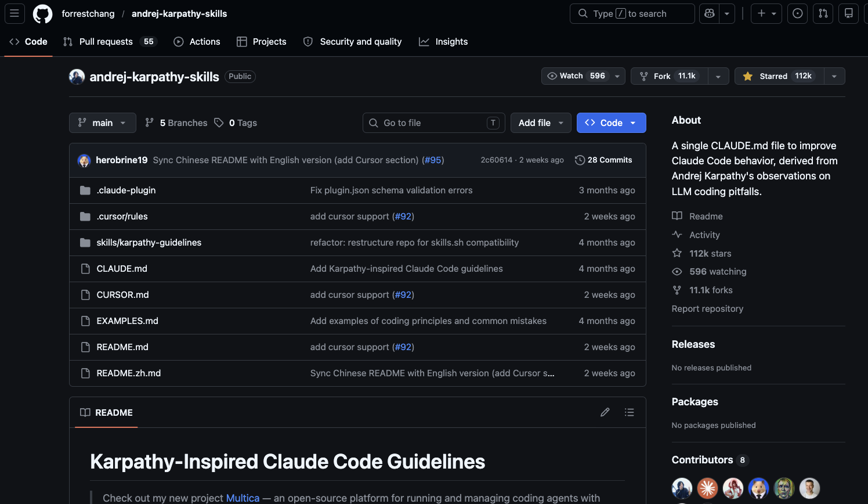Open the andrej-karpathy-skills breadcrumb link
This screenshot has height=504, width=868.
click(179, 13)
